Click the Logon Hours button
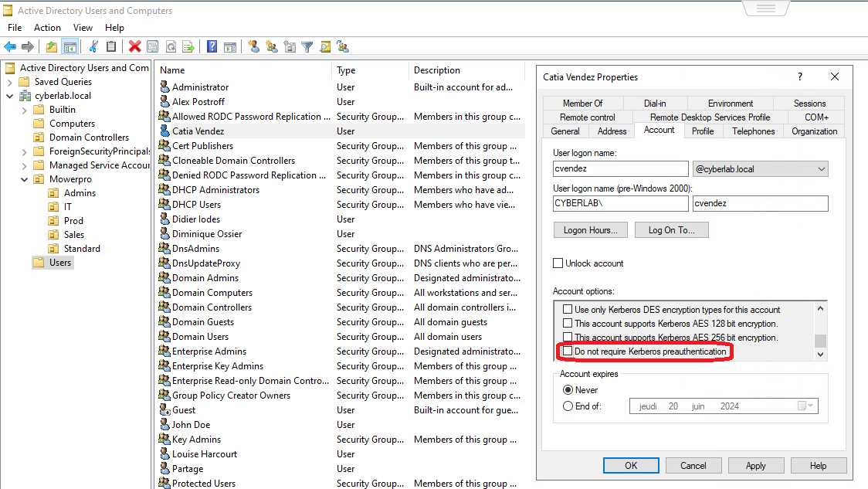This screenshot has height=489, width=868. [x=591, y=230]
